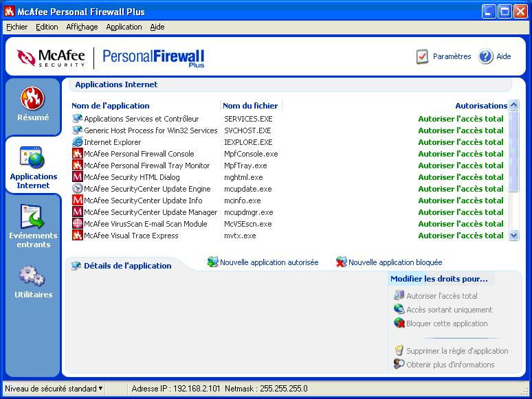Click the mcupdate.exe file name
Viewport: 532px width, 399px height.
(x=247, y=189)
